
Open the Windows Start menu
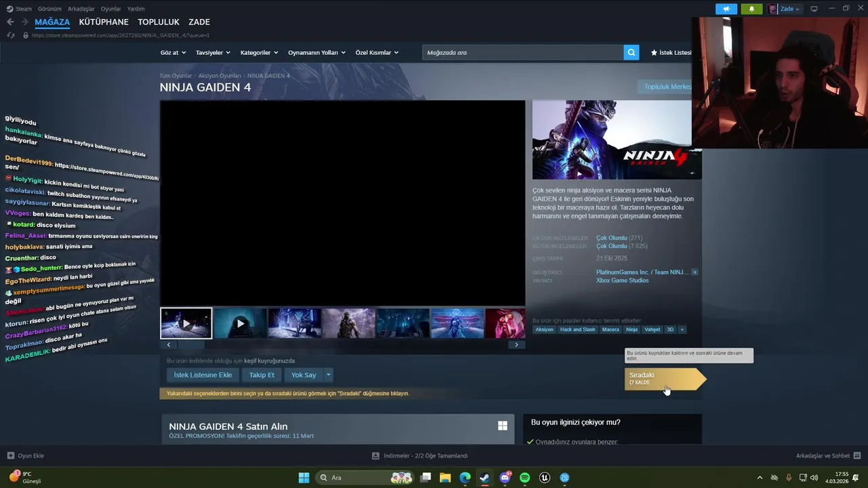(x=304, y=478)
